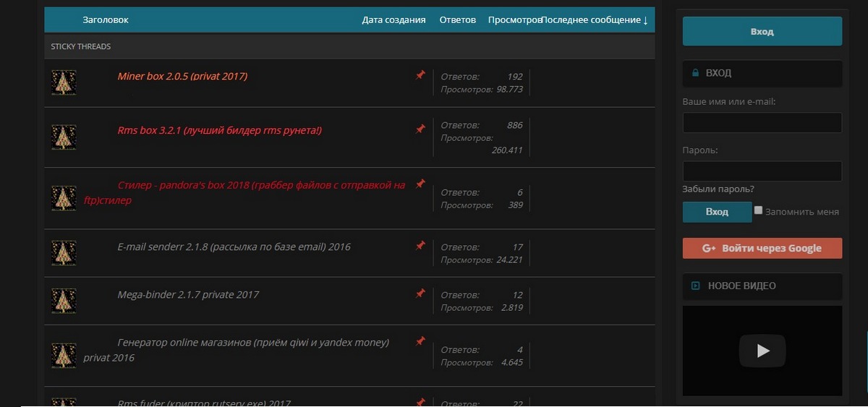Click the avatar beside Miner box 2.0.5 thread
The width and height of the screenshot is (868, 407).
[64, 82]
